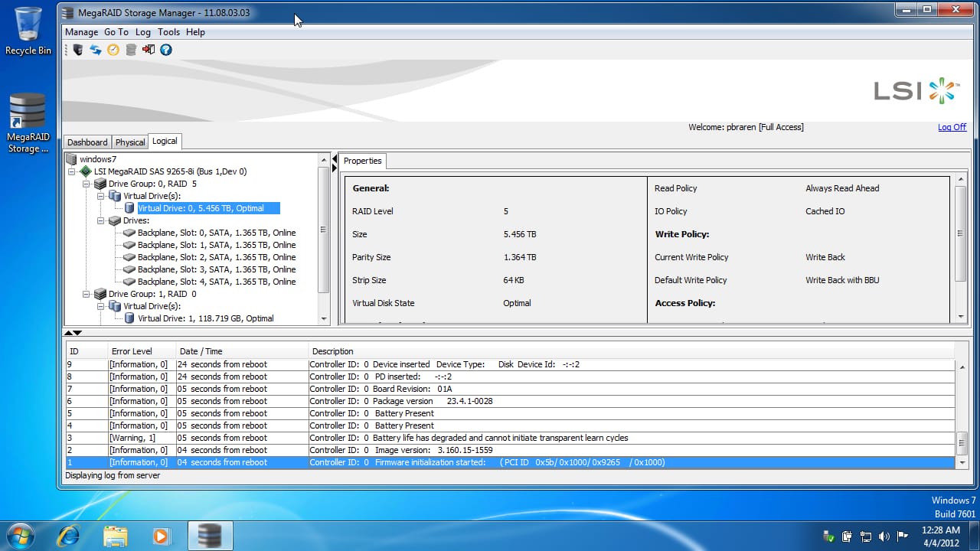Click the drive icon for Backplane Slot 4
The height and width of the screenshot is (551, 980).
coord(129,282)
